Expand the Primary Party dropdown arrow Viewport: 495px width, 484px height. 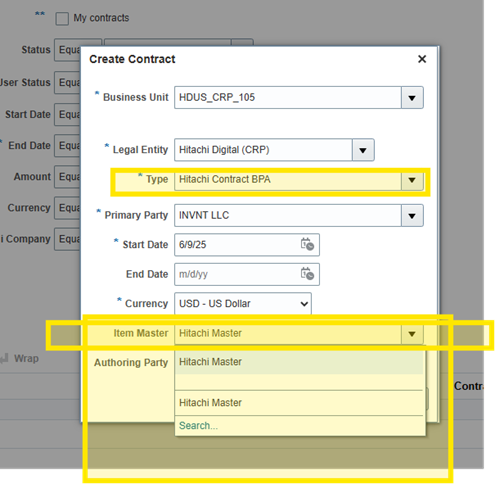[412, 216]
